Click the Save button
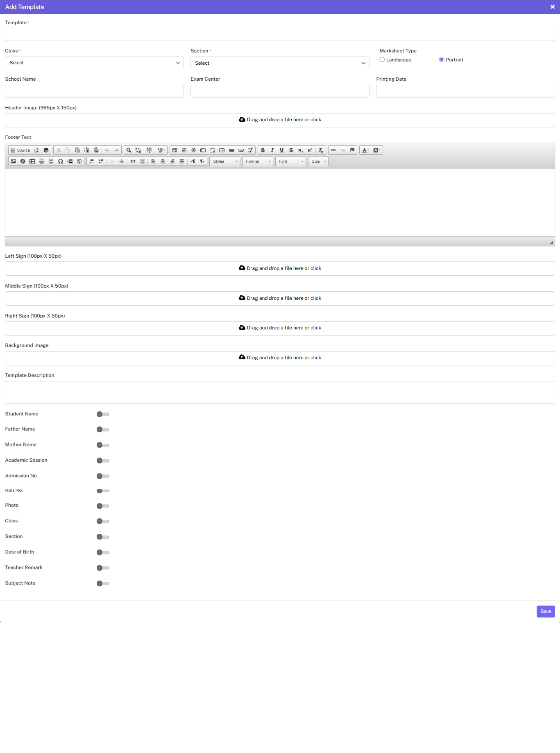 point(545,611)
